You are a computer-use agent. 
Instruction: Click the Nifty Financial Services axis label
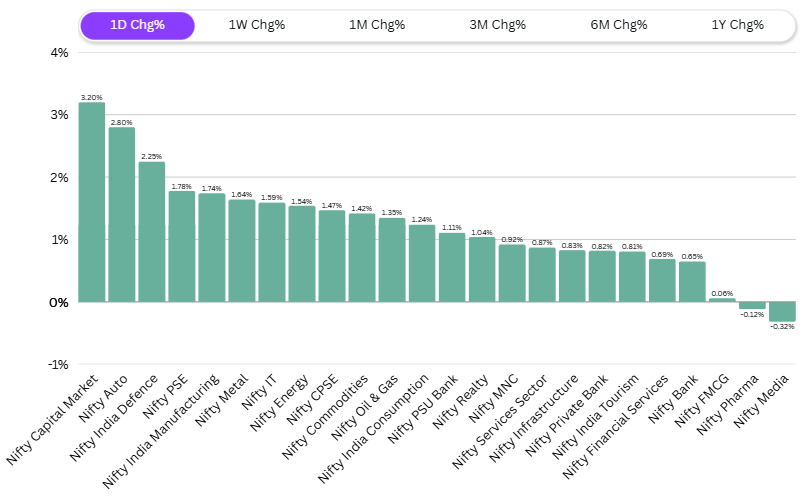coord(615,426)
